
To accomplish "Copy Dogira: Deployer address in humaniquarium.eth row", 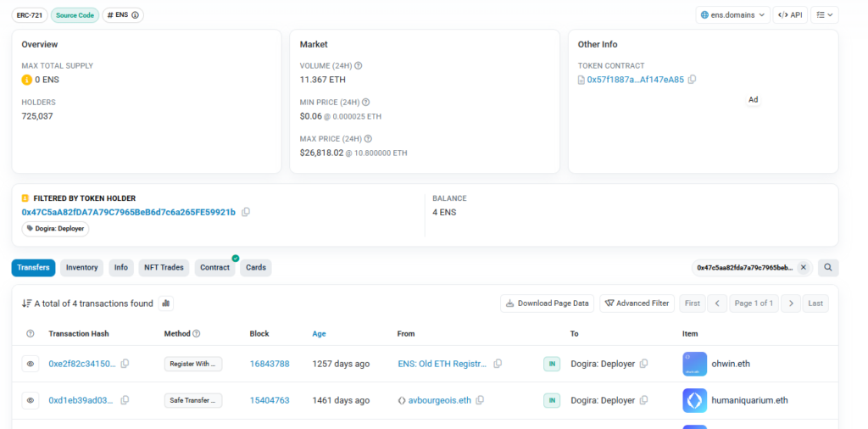I will (x=644, y=400).
